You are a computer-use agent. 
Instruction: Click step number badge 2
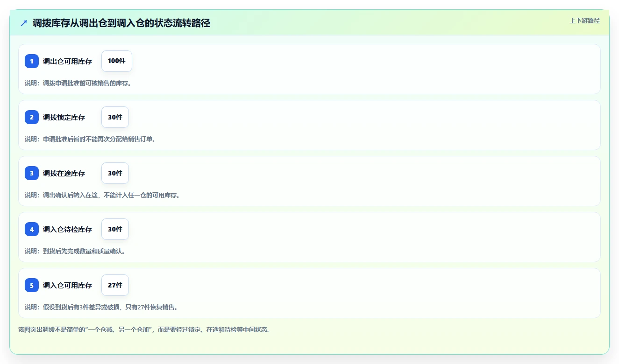click(32, 117)
